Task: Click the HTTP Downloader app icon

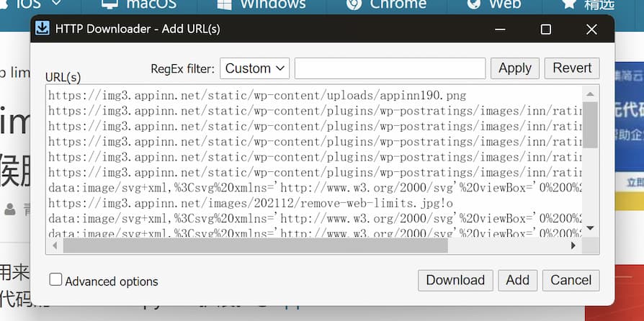Action: click(43, 29)
